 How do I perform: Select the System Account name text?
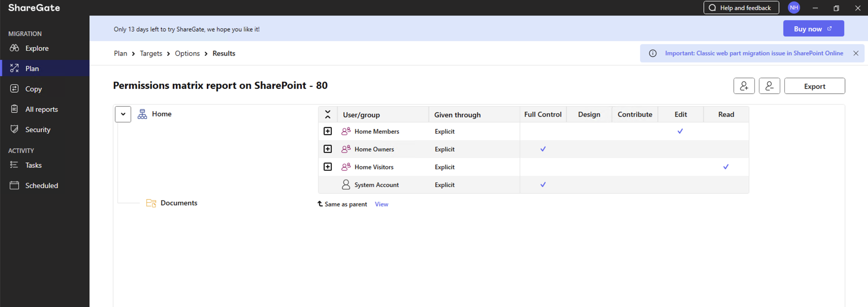tap(376, 185)
